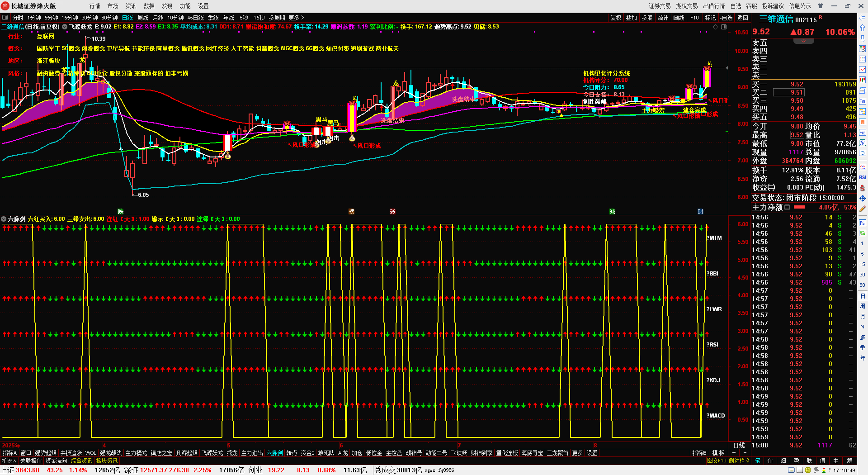Open the 更多 indicators list in bottom bar
The width and height of the screenshot is (868, 475).
[577, 453]
